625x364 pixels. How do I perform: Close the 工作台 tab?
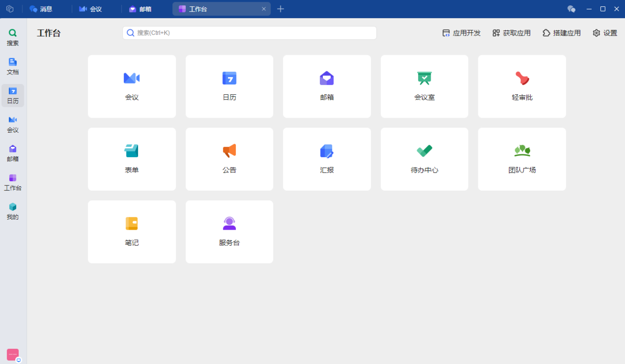click(x=264, y=9)
